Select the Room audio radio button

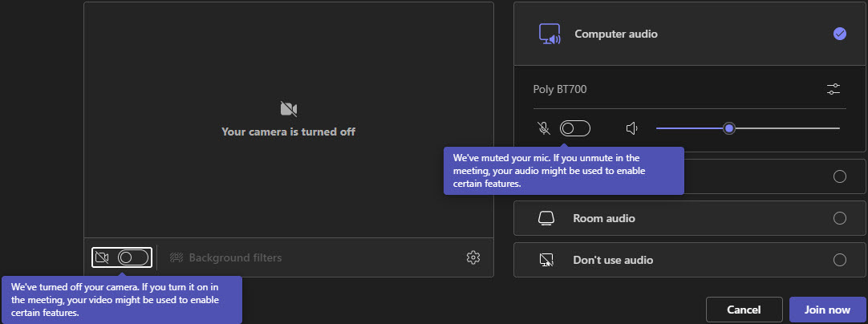pyautogui.click(x=840, y=218)
